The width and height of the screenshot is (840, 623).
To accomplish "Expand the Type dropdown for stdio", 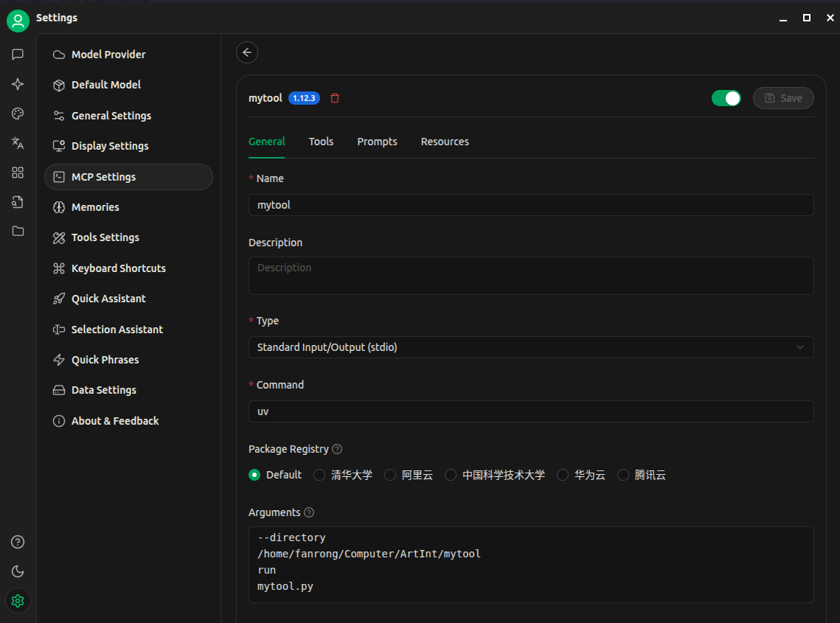I will pyautogui.click(x=530, y=347).
